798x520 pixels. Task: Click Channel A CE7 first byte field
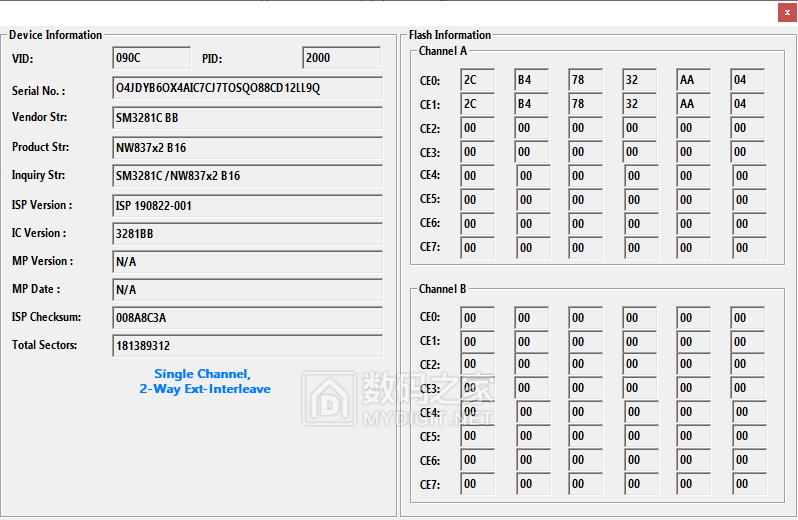[x=477, y=248]
